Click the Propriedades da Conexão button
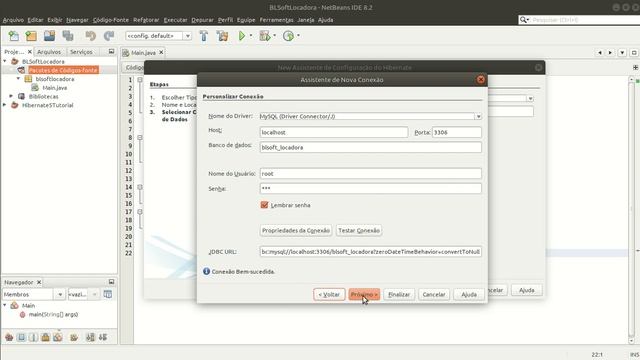This screenshot has width=640, height=360. coord(296,231)
